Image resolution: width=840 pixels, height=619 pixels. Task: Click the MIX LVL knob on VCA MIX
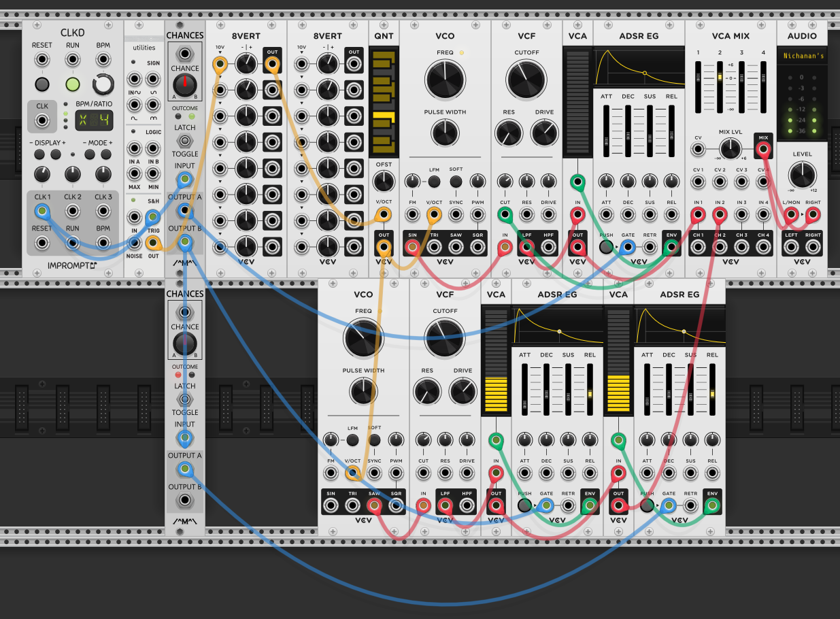click(x=730, y=148)
